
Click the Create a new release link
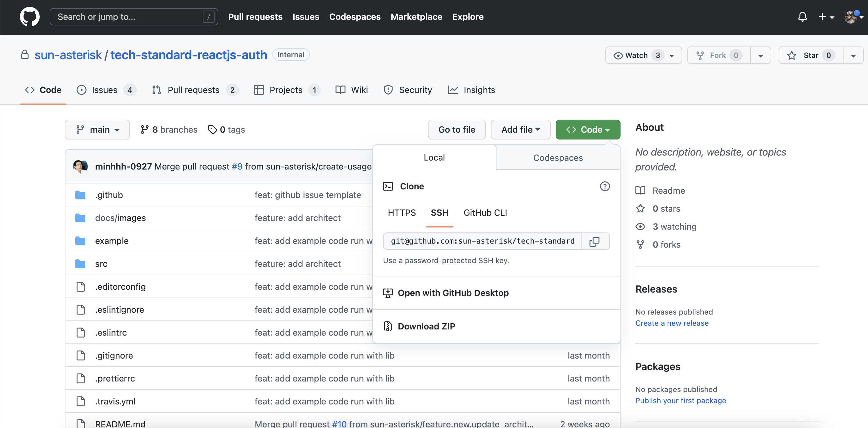point(672,323)
